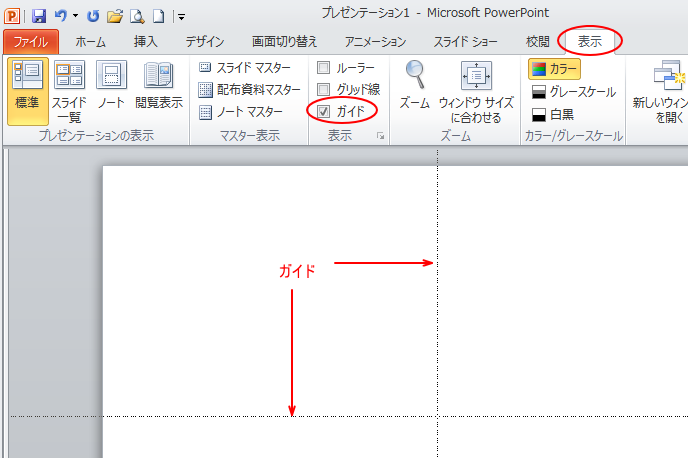688x458 pixels.
Task: Open the ファイル tab
Action: pyautogui.click(x=31, y=42)
